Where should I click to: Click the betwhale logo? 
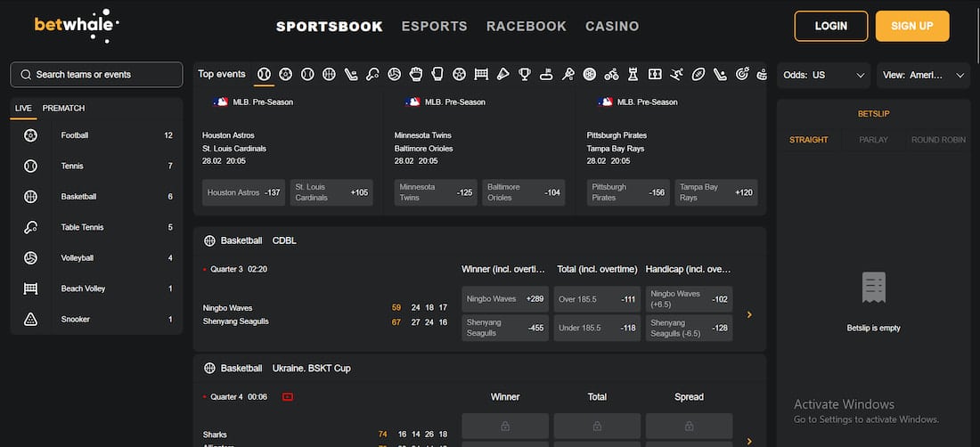point(77,25)
